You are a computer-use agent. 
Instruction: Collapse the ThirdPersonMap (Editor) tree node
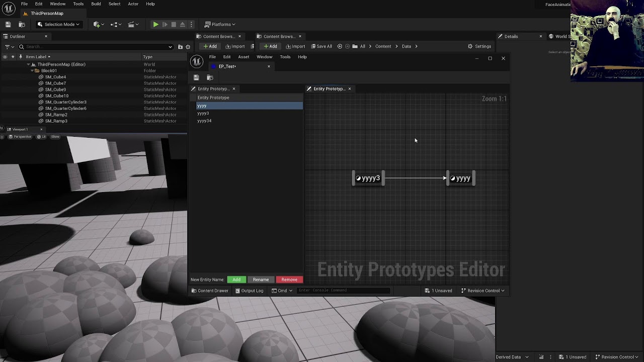pos(28,64)
